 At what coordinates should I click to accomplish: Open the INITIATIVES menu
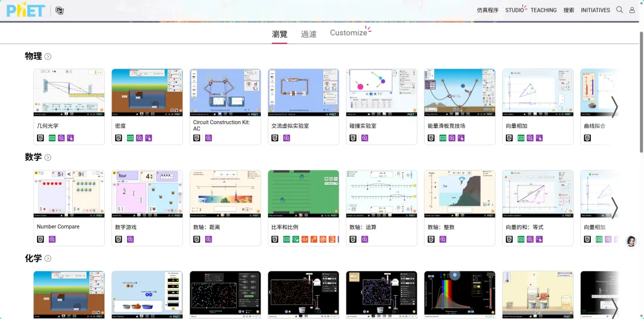pyautogui.click(x=595, y=10)
